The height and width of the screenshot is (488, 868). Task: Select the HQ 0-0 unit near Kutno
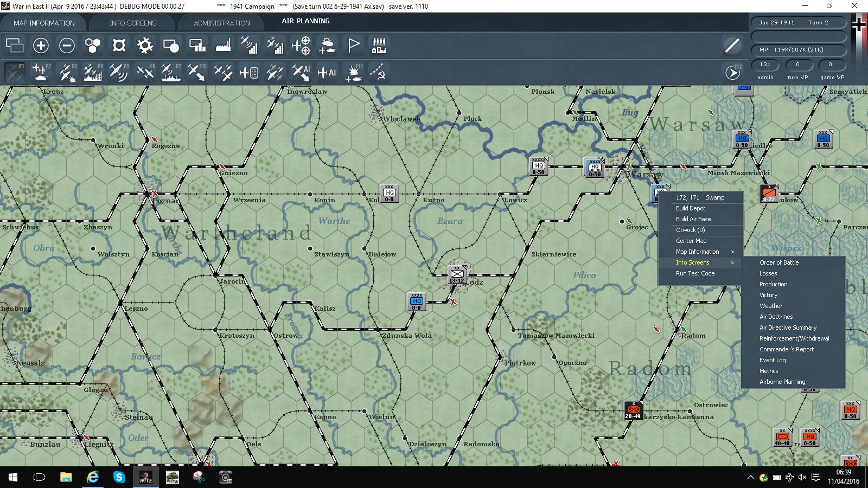click(x=389, y=193)
